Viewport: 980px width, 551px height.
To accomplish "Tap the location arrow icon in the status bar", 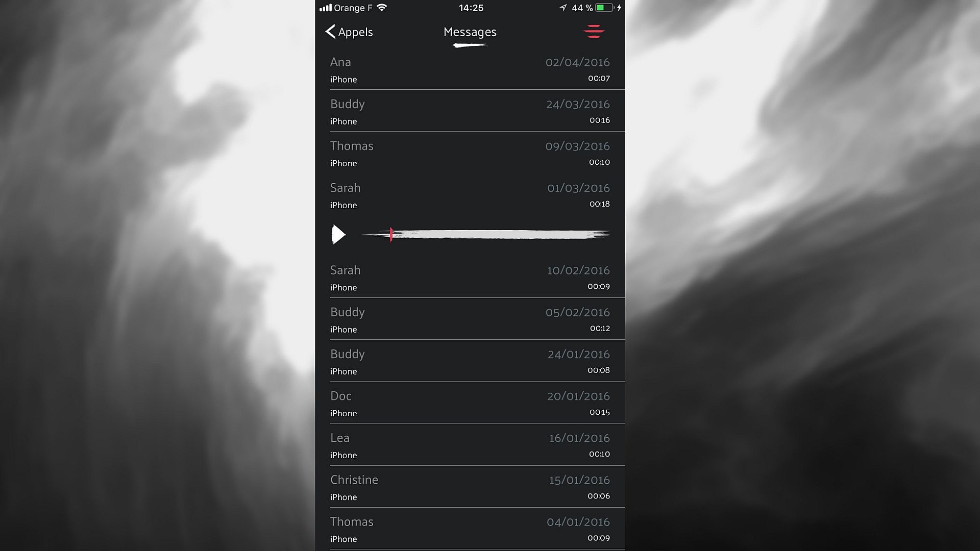I will [x=563, y=8].
